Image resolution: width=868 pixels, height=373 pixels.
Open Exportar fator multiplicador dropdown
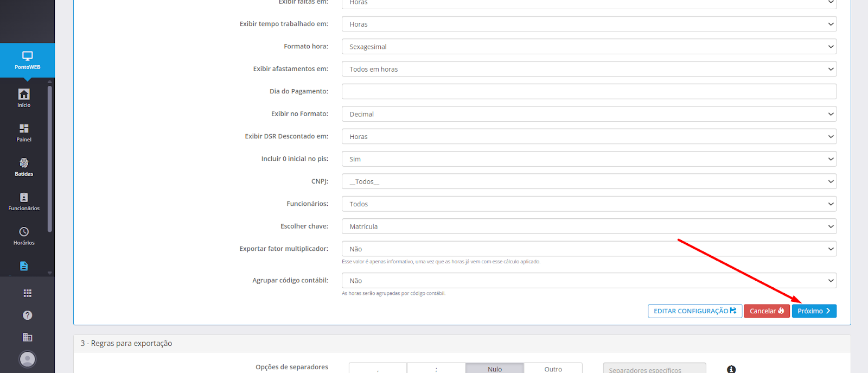pos(589,249)
